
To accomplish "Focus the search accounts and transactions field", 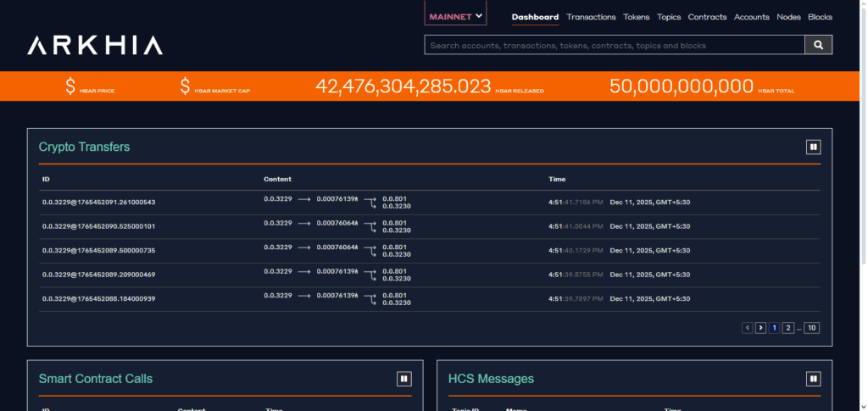I will (615, 46).
